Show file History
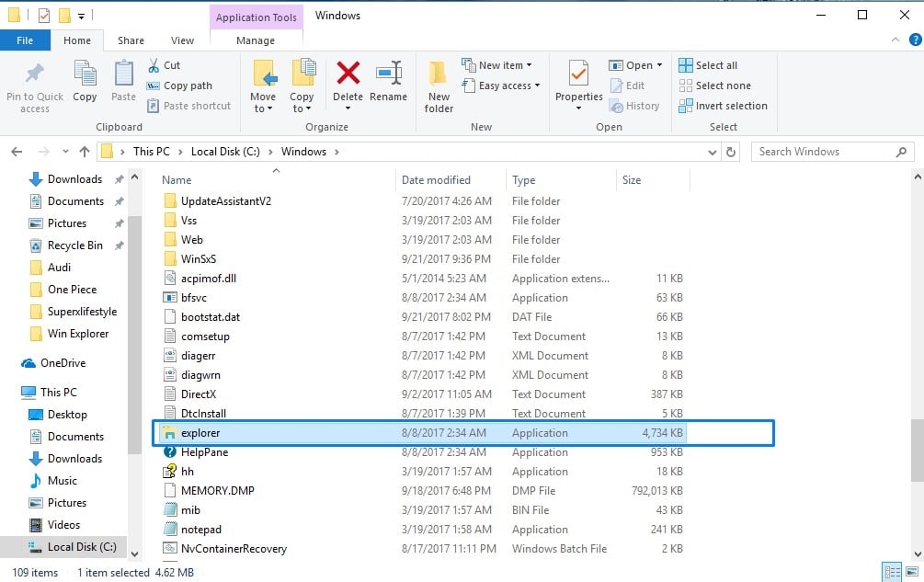 pyautogui.click(x=634, y=106)
